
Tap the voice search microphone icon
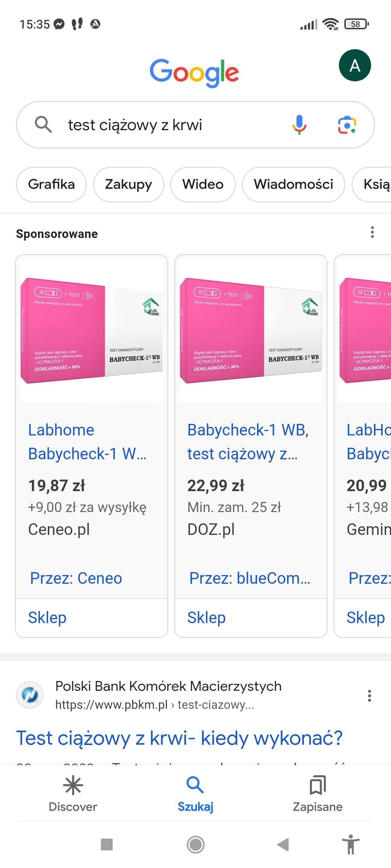coord(299,125)
